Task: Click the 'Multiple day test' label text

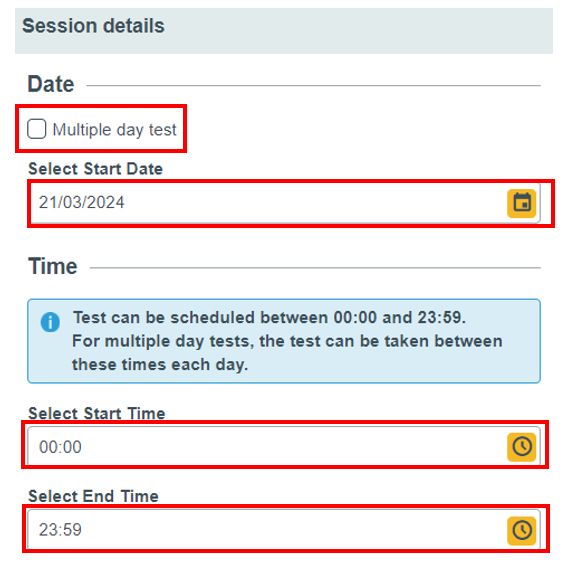Action: (x=114, y=130)
